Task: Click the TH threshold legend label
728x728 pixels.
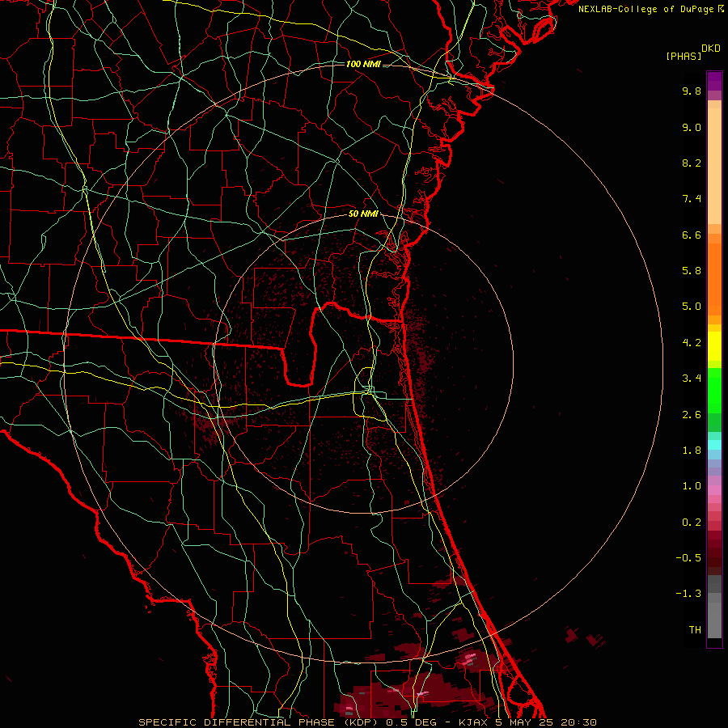Action: pos(695,630)
